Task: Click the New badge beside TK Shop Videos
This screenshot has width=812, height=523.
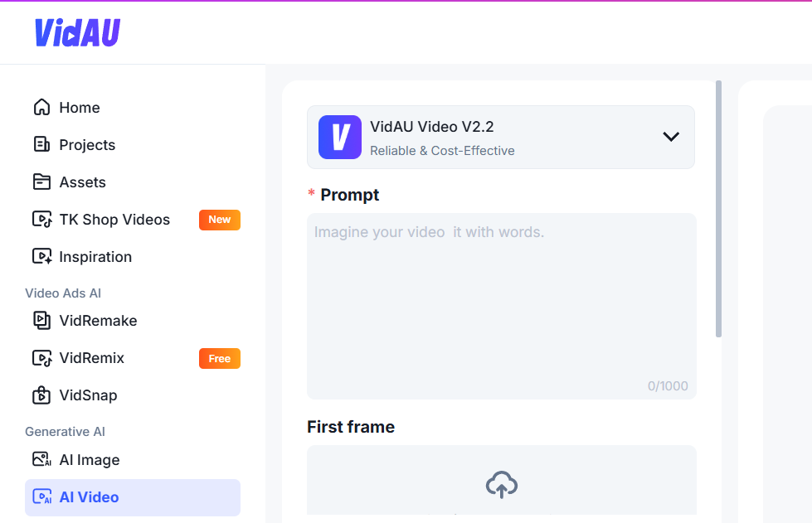Action: (x=219, y=220)
